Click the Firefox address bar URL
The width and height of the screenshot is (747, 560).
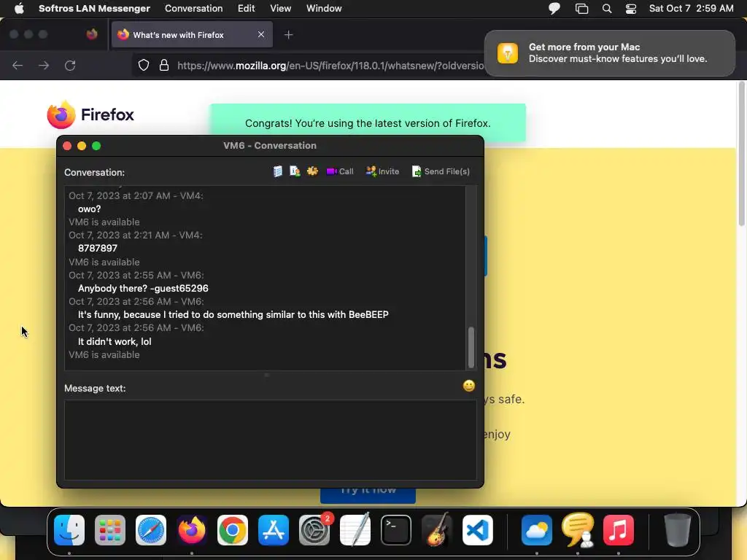click(x=330, y=66)
